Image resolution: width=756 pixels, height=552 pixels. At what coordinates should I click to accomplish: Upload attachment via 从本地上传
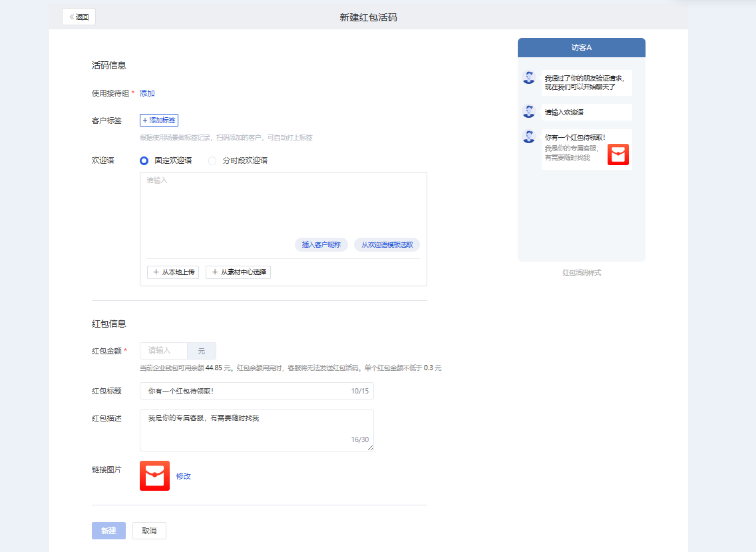point(173,272)
